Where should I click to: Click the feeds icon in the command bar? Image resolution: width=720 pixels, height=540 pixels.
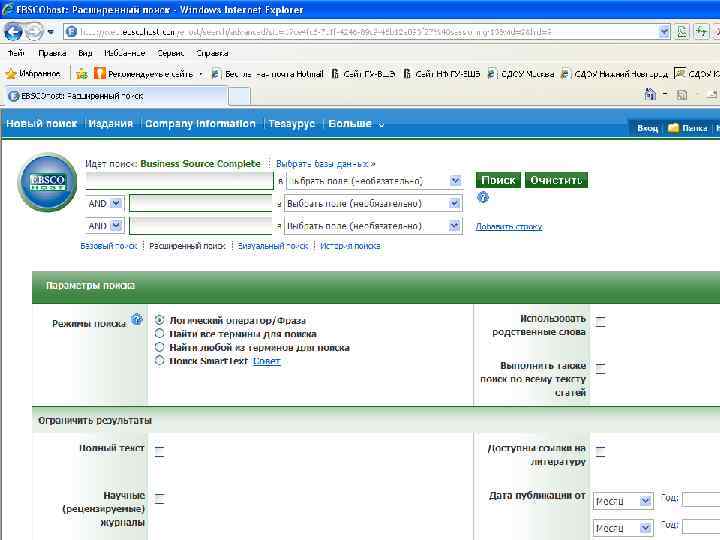pos(682,95)
